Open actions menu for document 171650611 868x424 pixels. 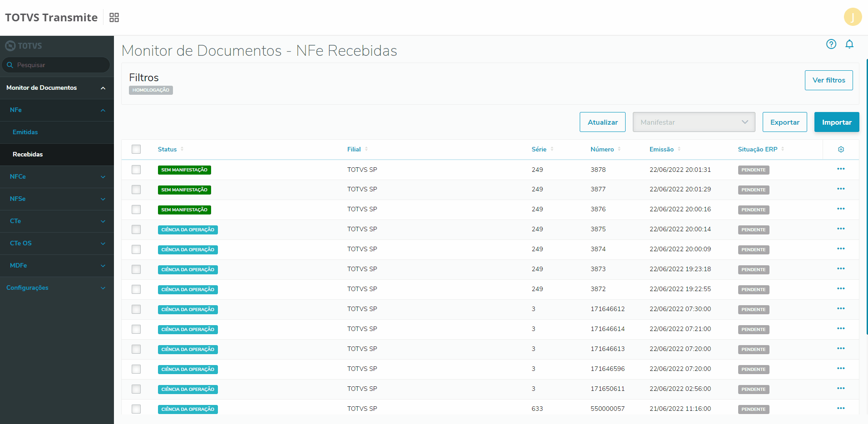point(841,388)
